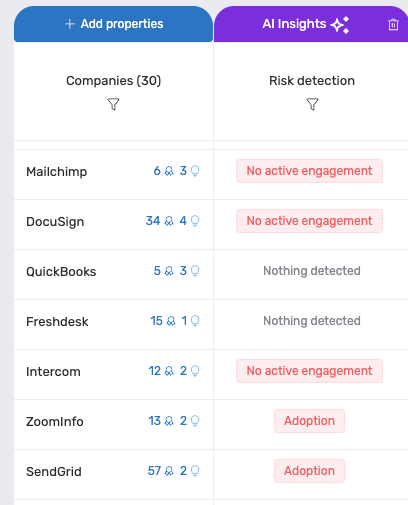Screen dimensions: 408x505
Task: Click Mailchimp's No active engagement badge
Action: (x=309, y=171)
